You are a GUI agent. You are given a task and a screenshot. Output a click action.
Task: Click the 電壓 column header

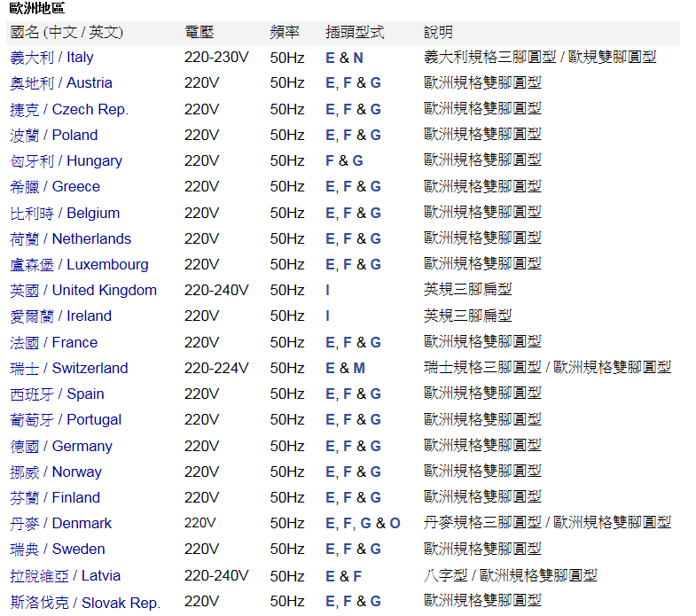199,33
